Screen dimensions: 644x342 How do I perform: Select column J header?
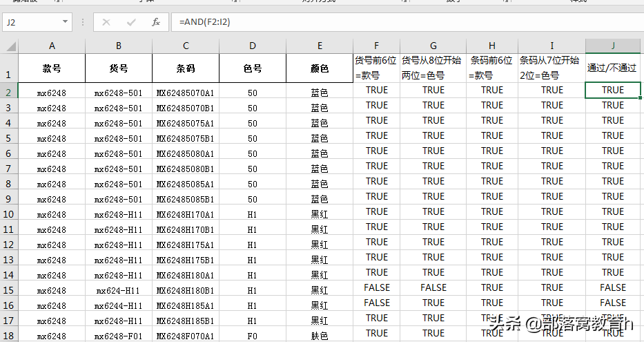pos(613,46)
